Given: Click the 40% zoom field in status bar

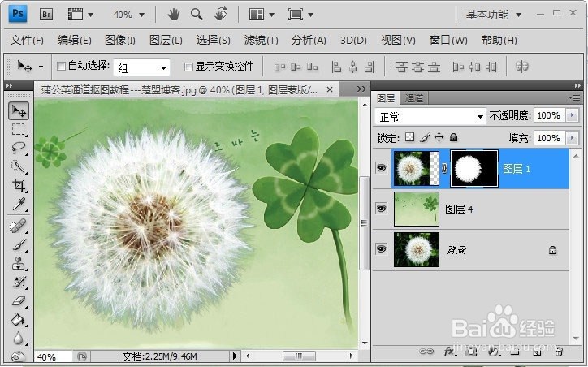Looking at the screenshot, I should [x=53, y=356].
